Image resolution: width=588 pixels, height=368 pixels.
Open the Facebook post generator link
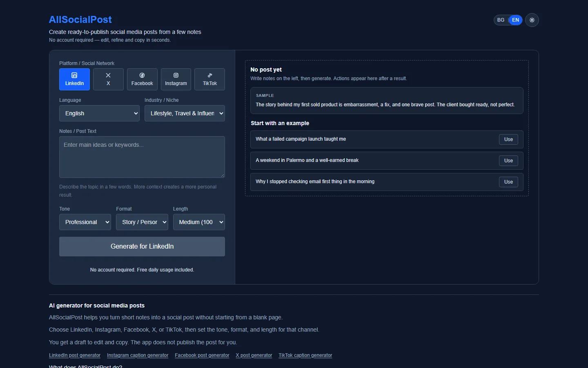(x=202, y=355)
